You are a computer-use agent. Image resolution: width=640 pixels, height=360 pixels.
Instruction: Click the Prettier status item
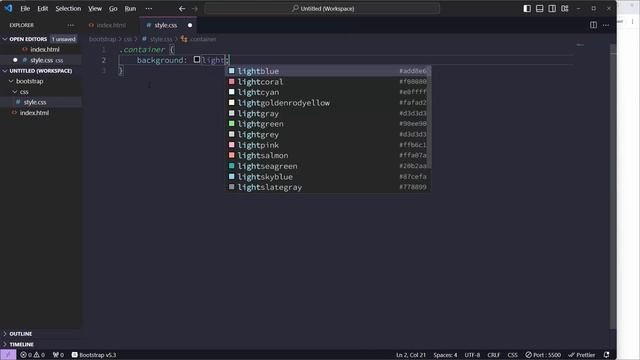582,355
